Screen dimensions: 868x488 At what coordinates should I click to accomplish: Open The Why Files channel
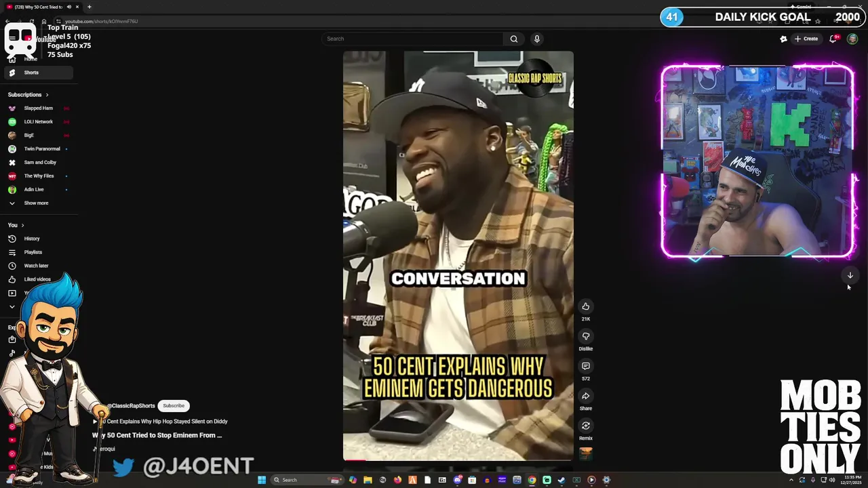pos(37,176)
